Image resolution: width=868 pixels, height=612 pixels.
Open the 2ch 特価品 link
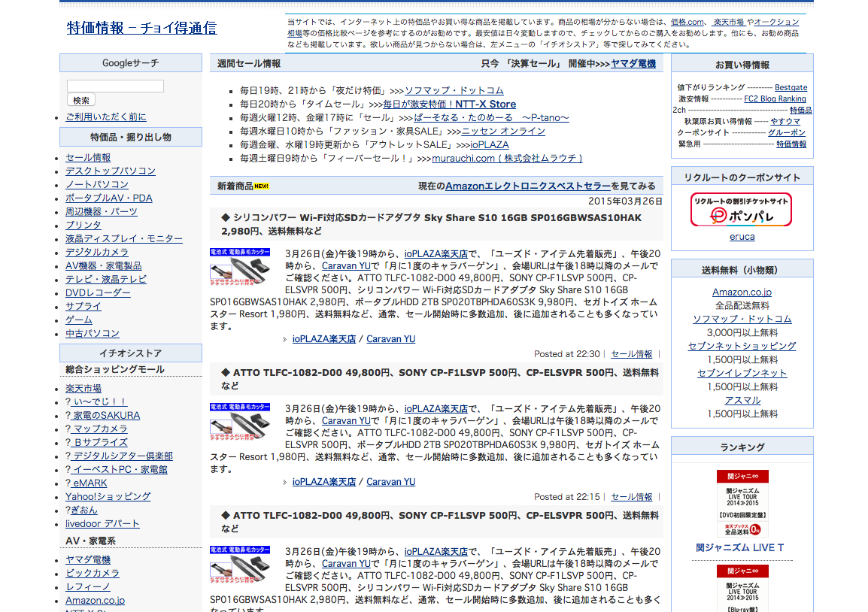[x=800, y=110]
